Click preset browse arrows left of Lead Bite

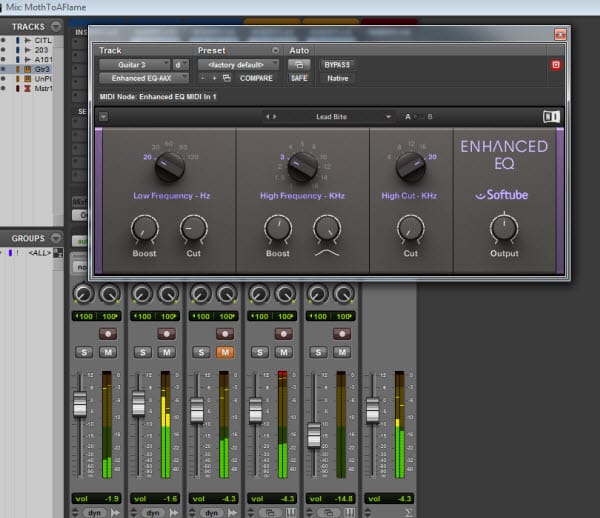(271, 117)
